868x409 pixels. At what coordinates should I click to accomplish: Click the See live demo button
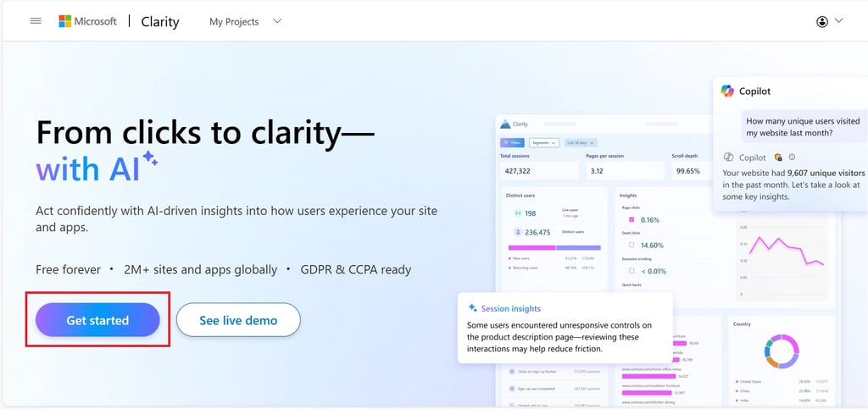238,320
